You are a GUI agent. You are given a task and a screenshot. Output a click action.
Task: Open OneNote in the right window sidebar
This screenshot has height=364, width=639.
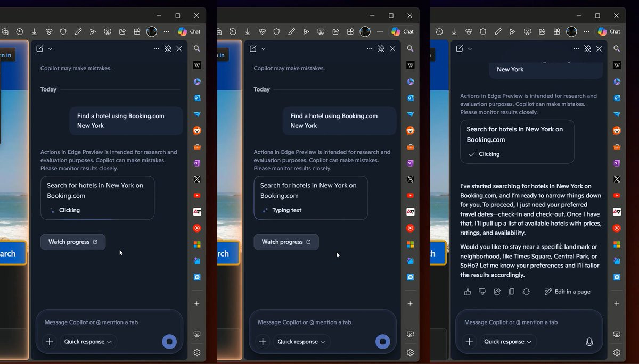[x=617, y=163]
